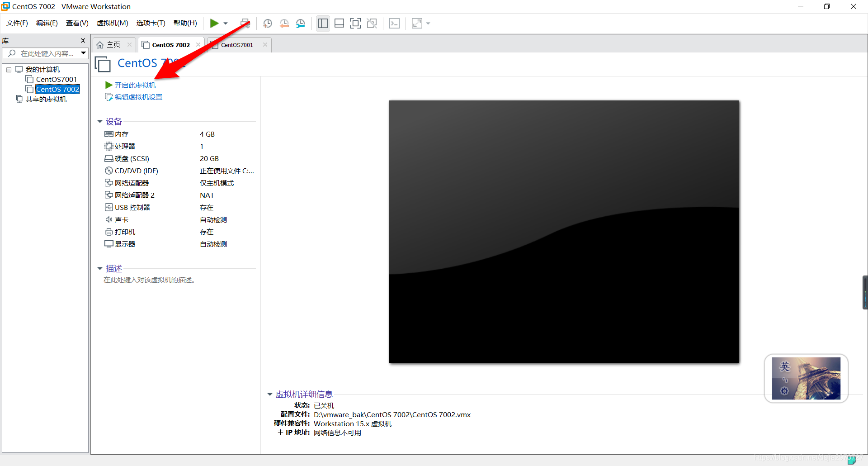
Task: Open the library search dropdown arrow
Action: [84, 53]
